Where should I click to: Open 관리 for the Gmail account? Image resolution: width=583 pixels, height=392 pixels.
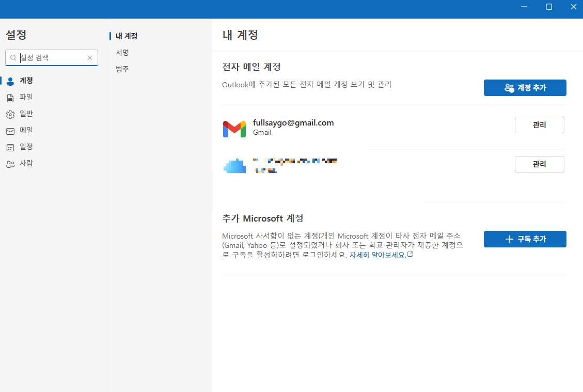539,124
